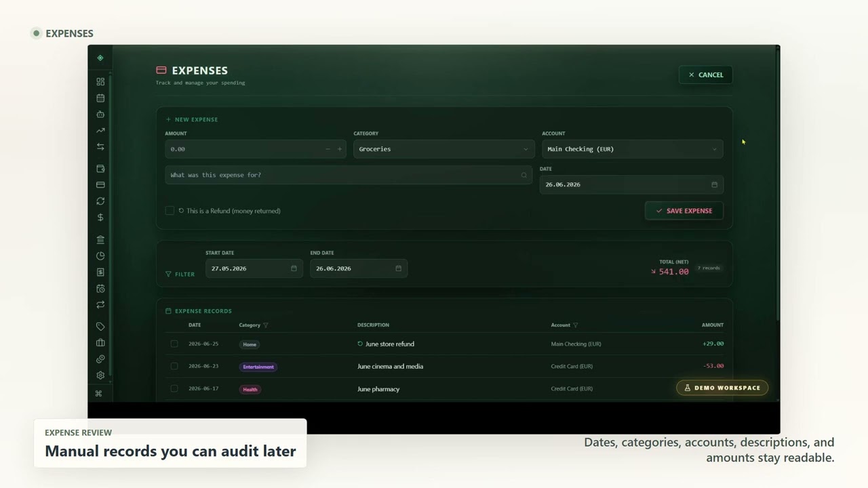This screenshot has height=488, width=868.
Task: Click the 2026-06-25 date cell
Action: pos(203,344)
